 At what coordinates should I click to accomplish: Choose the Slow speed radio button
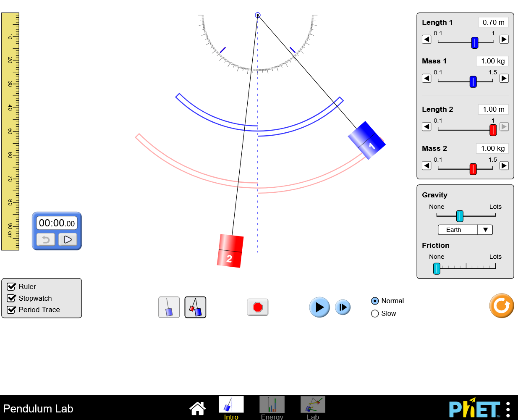(x=375, y=314)
